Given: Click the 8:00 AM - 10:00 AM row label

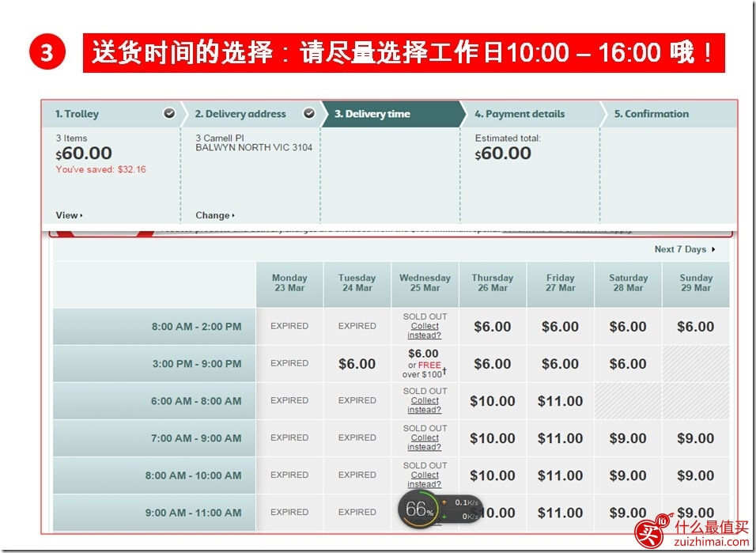Looking at the screenshot, I should [x=154, y=475].
